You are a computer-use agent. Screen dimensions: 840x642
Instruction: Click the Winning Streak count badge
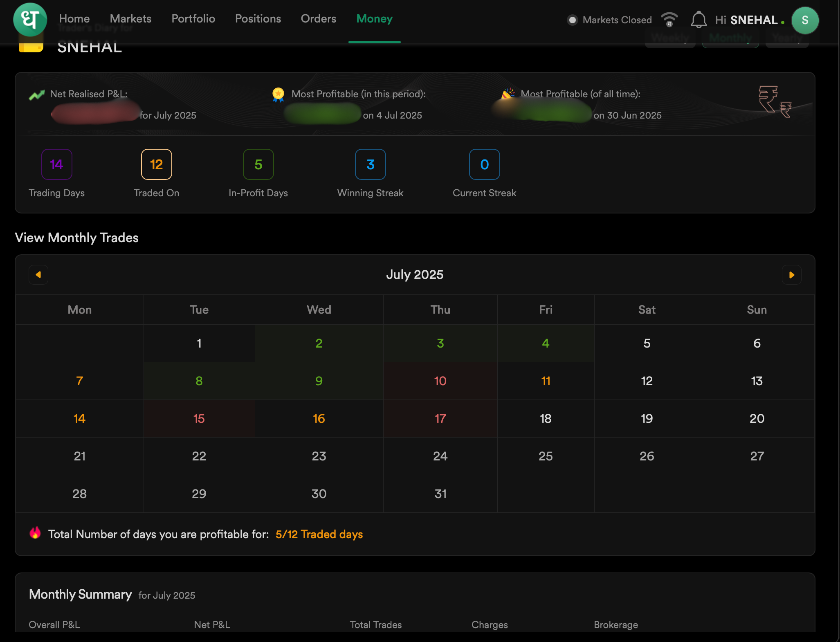pos(370,164)
